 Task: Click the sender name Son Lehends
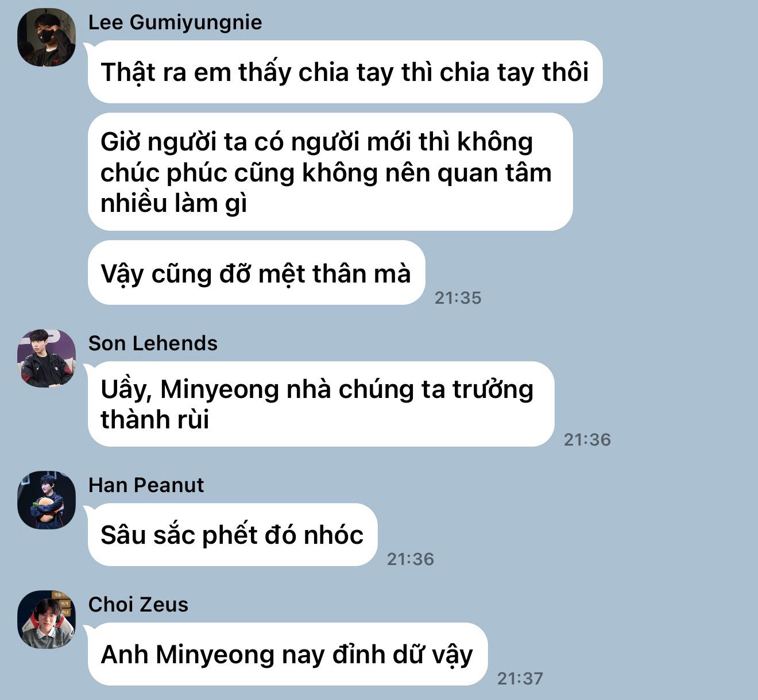(153, 343)
